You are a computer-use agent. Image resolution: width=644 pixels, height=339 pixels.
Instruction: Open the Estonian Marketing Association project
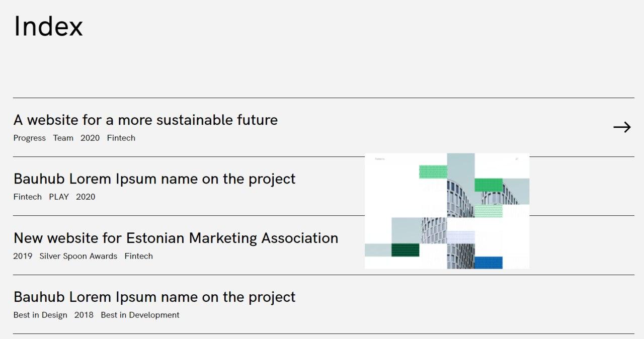(176, 238)
